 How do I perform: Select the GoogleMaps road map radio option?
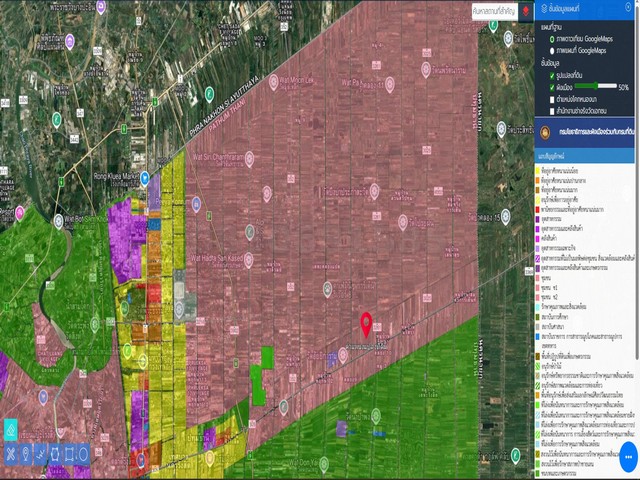pos(551,50)
